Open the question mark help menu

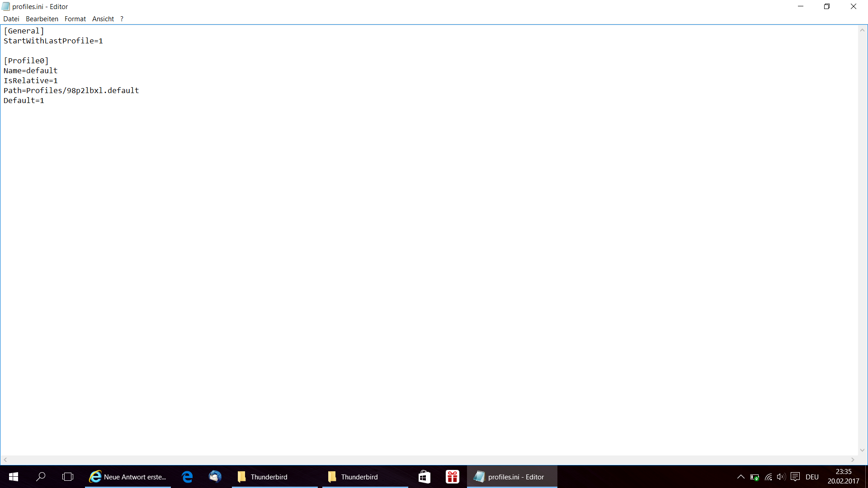pos(122,19)
